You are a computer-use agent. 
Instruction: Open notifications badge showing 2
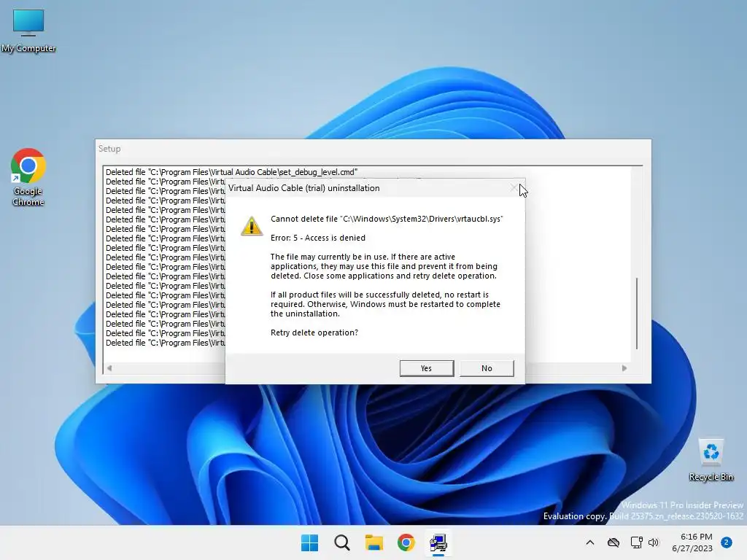726,542
